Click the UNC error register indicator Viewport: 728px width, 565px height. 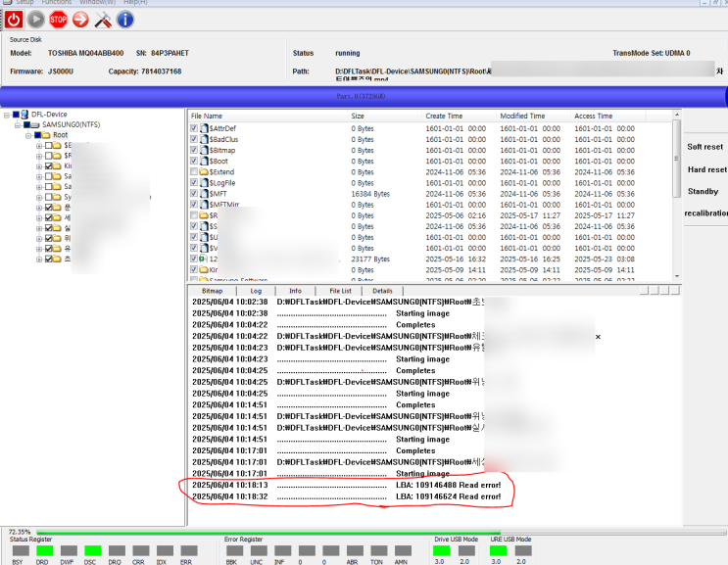click(259, 550)
